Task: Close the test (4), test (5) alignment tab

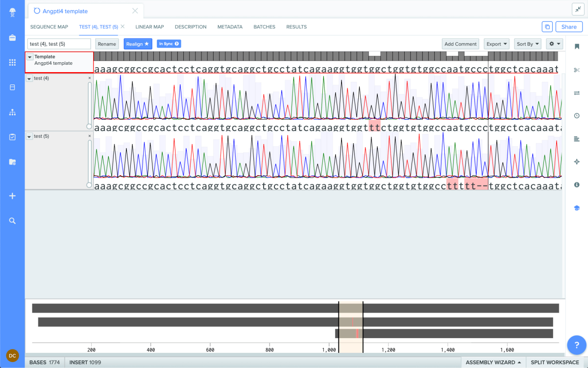Action: pyautogui.click(x=122, y=26)
